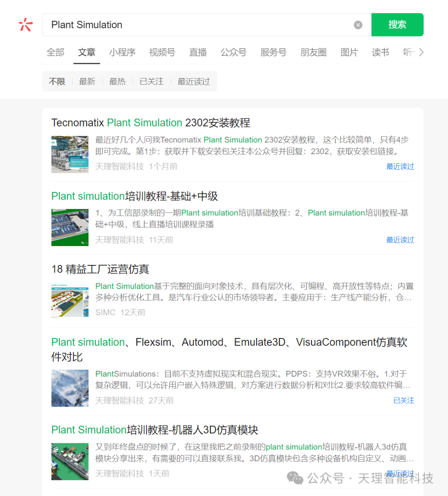This screenshot has width=448, height=496.
Task: Click the snowy mountain article thumbnail
Action: point(70,388)
